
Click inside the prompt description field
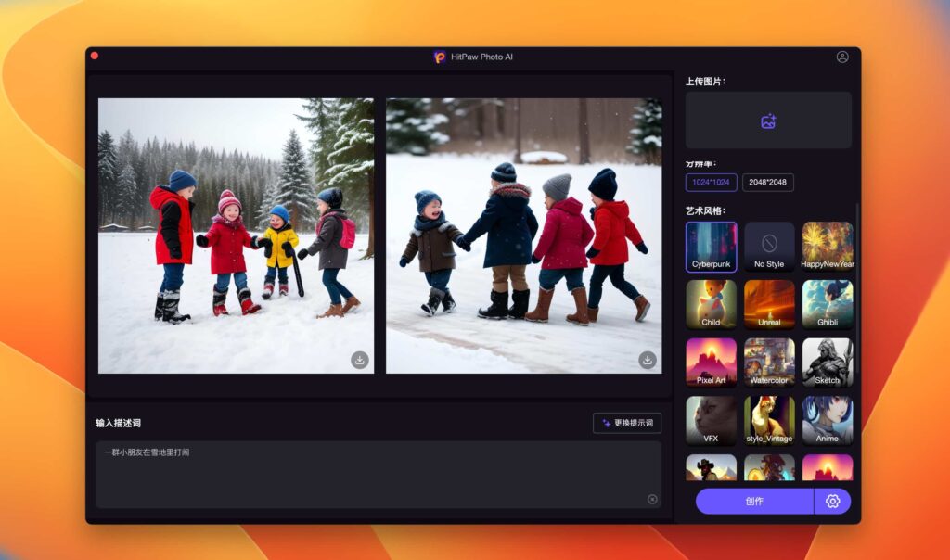coord(371,468)
